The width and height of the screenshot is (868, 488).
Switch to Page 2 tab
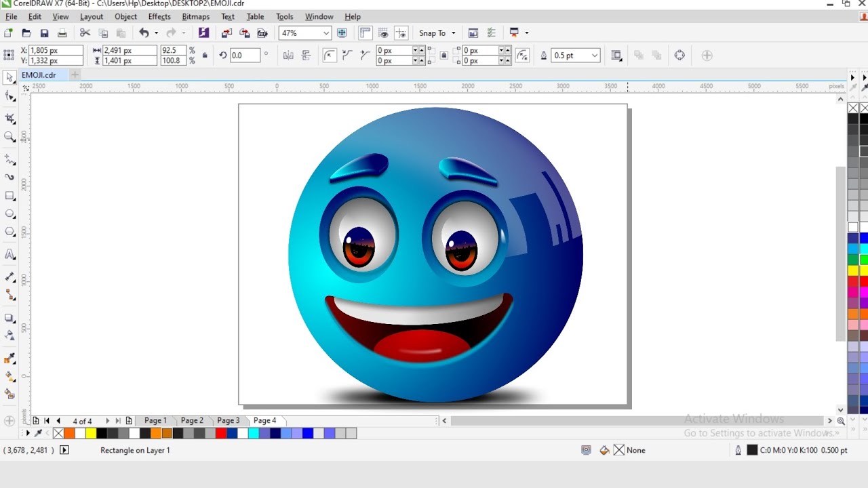pos(192,420)
